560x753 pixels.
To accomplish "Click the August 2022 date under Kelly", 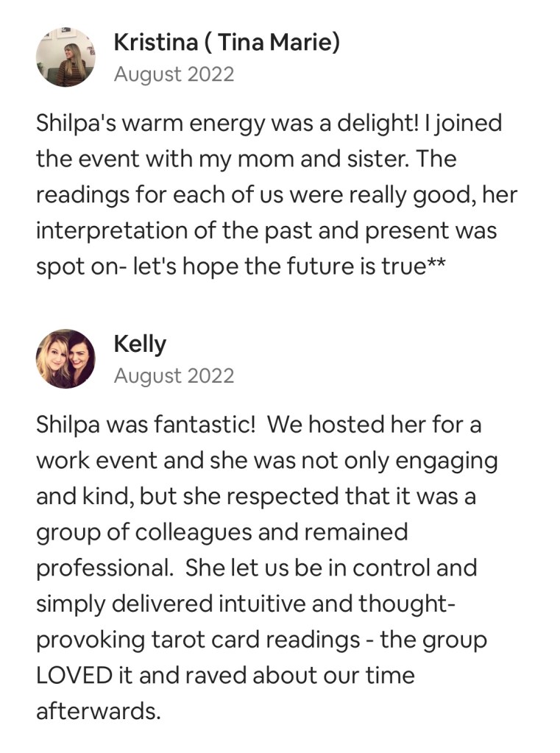I will point(174,375).
